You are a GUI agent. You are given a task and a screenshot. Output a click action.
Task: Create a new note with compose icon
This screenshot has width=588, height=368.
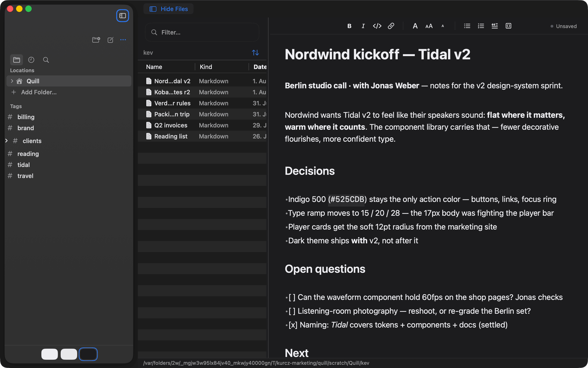tap(110, 40)
